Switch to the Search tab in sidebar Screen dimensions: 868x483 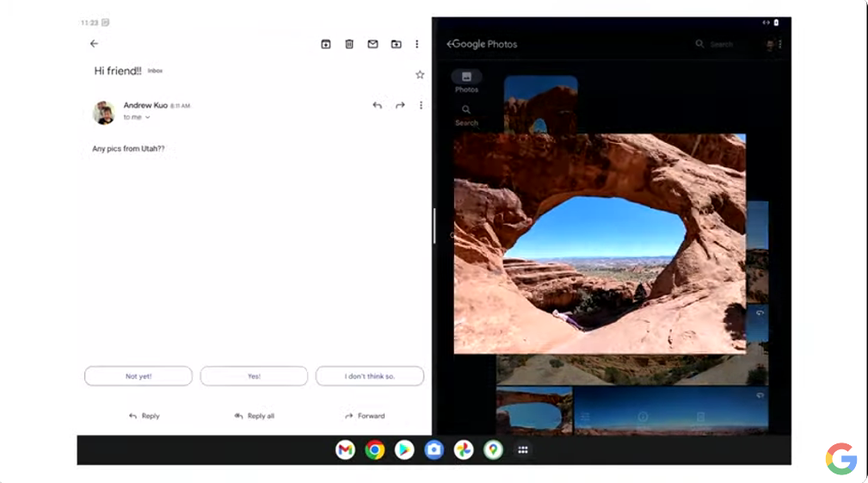click(x=466, y=115)
